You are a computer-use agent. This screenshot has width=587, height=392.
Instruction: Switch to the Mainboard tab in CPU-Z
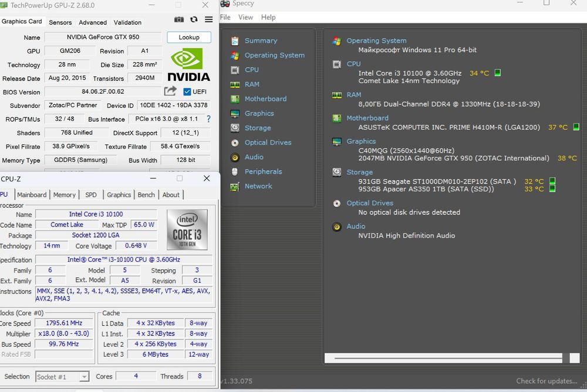pyautogui.click(x=32, y=195)
